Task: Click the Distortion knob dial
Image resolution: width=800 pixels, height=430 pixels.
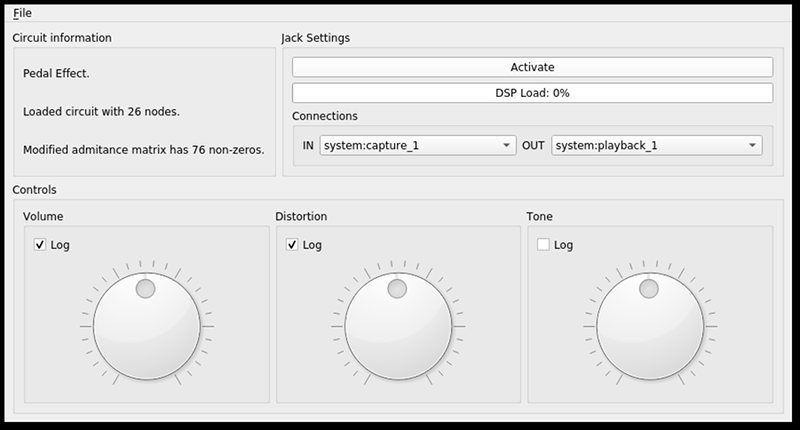Action: (398, 325)
